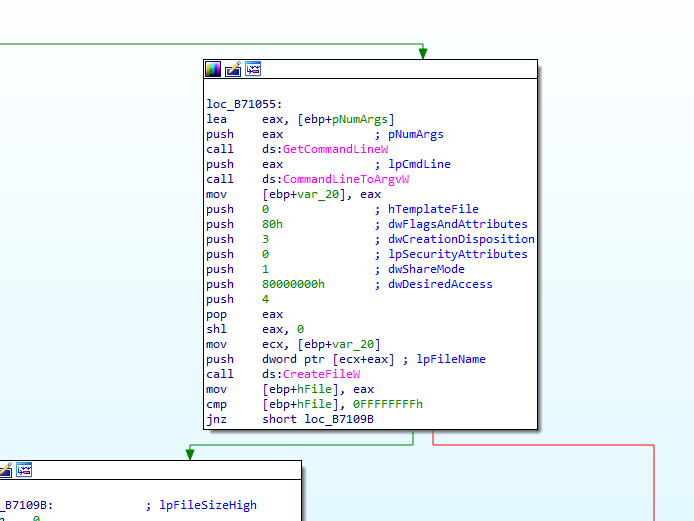
Task: Click the jnz mnemonic
Action: 216,419
